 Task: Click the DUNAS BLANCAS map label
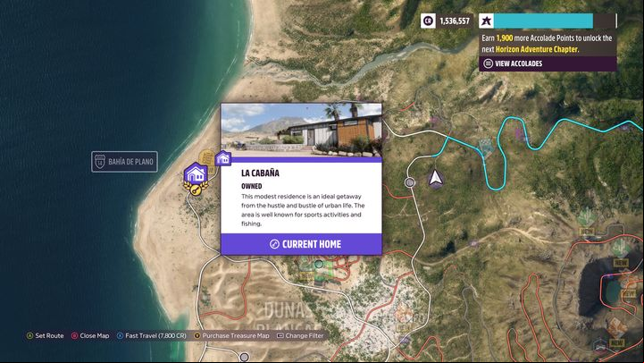point(288,316)
